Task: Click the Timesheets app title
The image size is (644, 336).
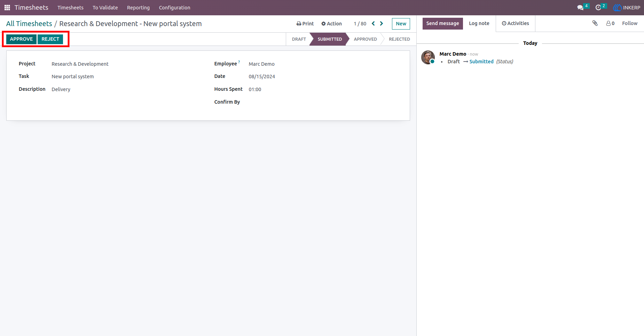Action: pyautogui.click(x=31, y=8)
